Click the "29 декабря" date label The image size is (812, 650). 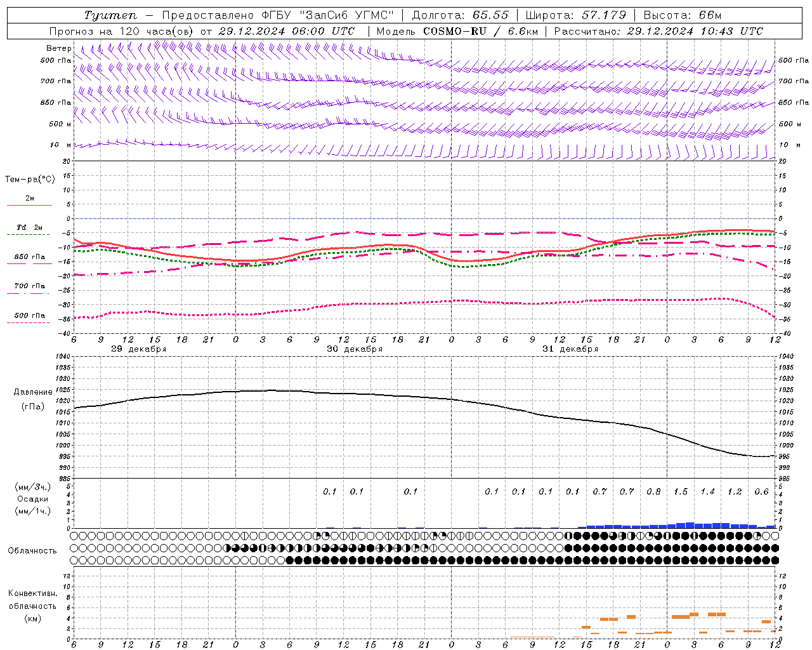point(139,349)
